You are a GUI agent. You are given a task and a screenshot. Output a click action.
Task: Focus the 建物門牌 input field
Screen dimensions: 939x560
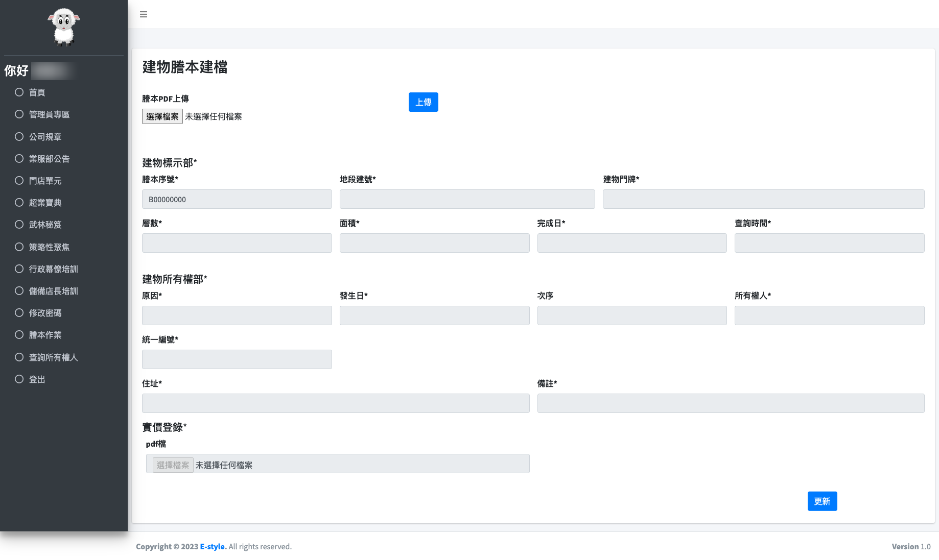point(763,199)
